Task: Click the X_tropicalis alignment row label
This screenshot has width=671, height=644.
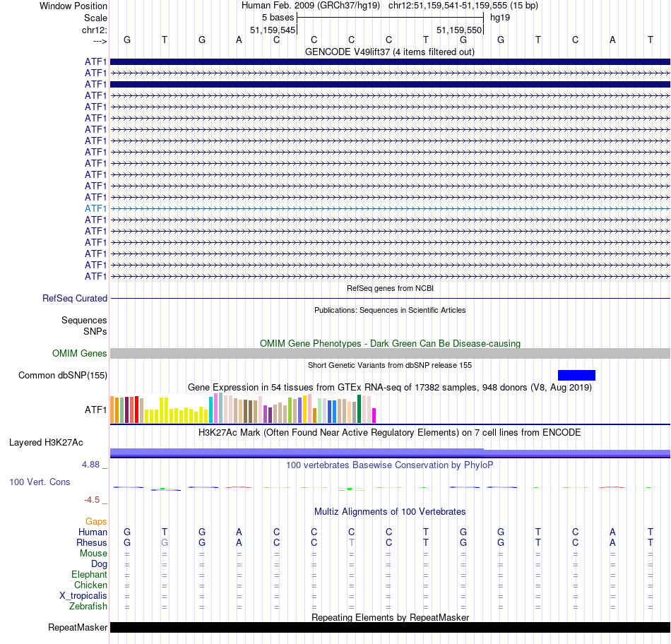Action: click(83, 596)
